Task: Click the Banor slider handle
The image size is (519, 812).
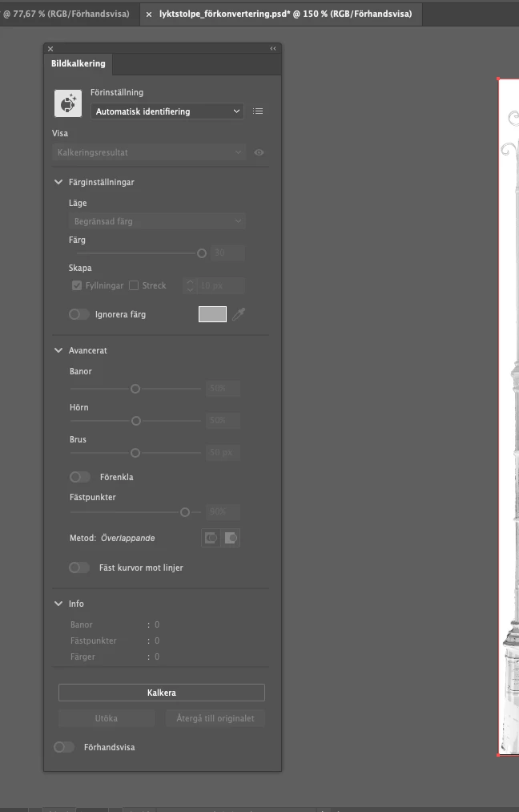Action: coord(135,389)
